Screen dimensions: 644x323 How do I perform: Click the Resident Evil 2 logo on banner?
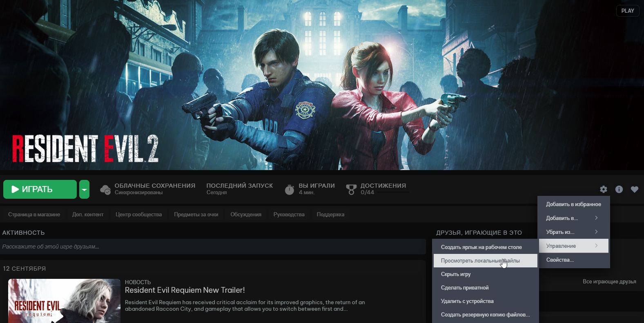(x=85, y=148)
